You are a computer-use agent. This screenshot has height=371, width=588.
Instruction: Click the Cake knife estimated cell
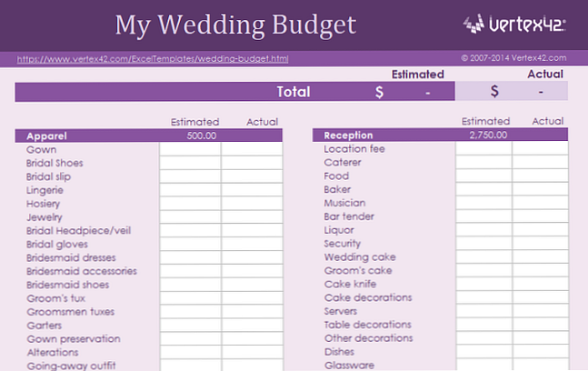pyautogui.click(x=483, y=284)
